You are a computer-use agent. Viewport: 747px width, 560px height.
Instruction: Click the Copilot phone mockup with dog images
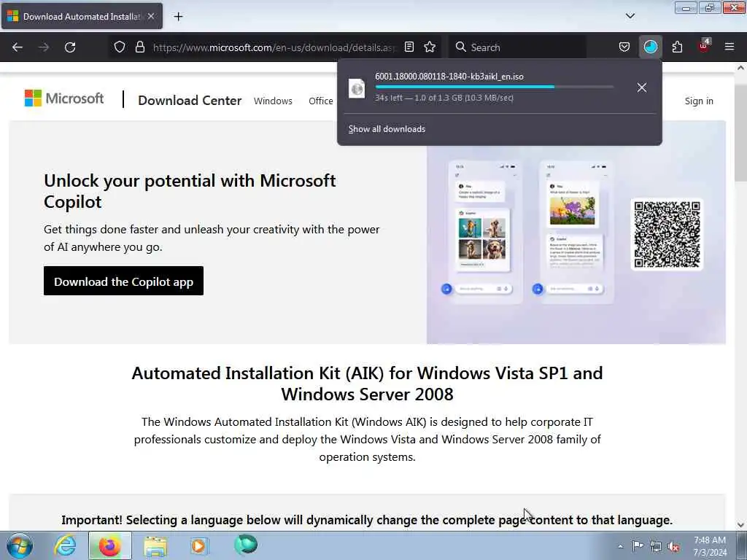[x=484, y=233]
